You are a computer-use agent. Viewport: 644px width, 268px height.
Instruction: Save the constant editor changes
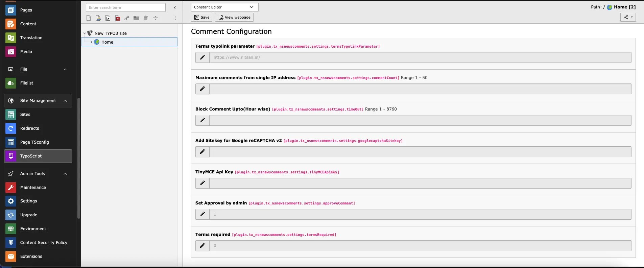202,17
